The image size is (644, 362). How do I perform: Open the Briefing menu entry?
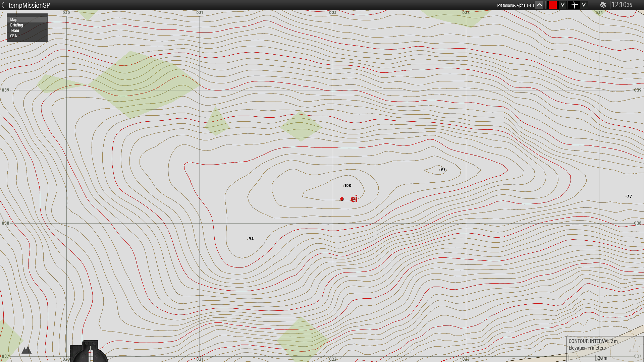(16, 25)
